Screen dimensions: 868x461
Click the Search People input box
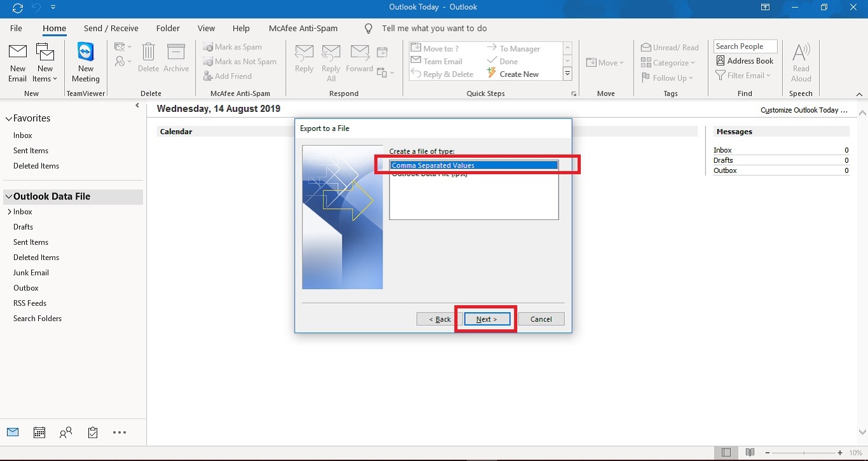pyautogui.click(x=745, y=46)
